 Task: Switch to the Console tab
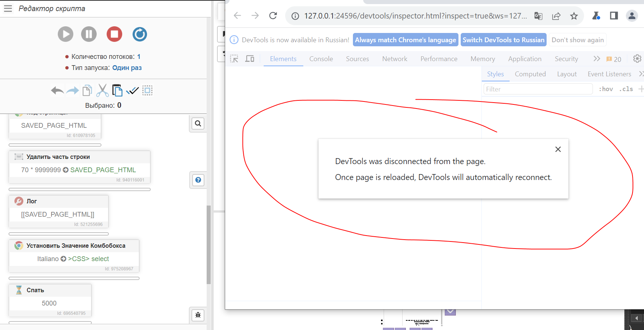pos(321,59)
